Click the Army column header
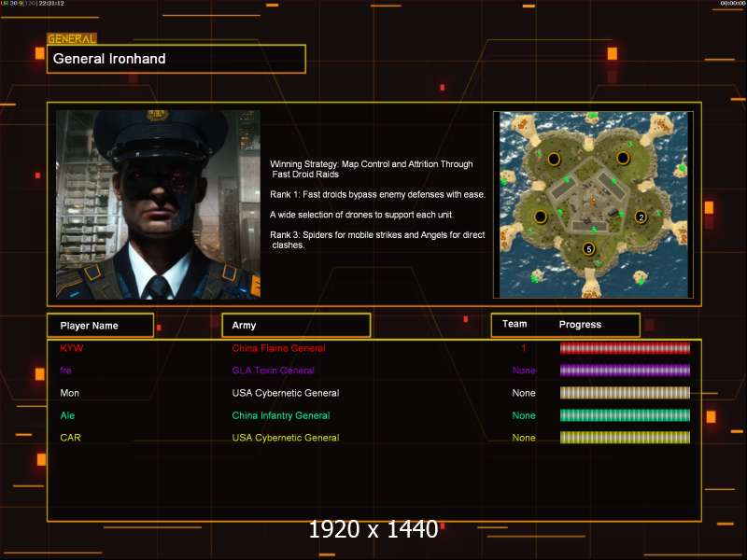The width and height of the screenshot is (747, 560). 296,325
